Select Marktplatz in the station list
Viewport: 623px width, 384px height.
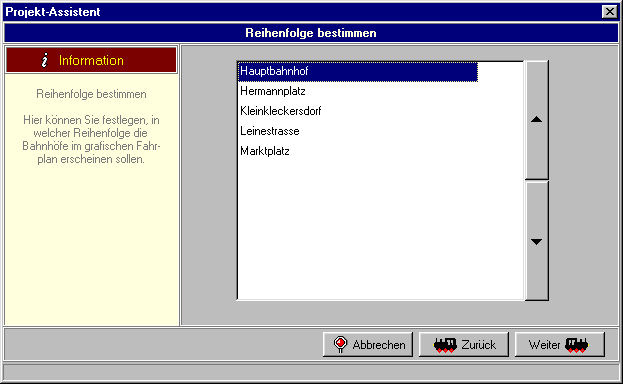[358, 151]
